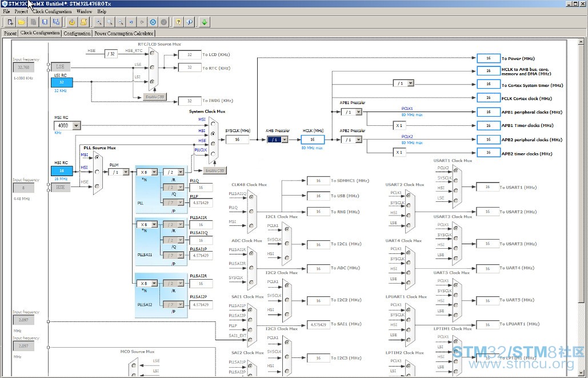Click the To Power (MHz) value box
Image resolution: width=588 pixels, height=378 pixels.
[x=488, y=58]
